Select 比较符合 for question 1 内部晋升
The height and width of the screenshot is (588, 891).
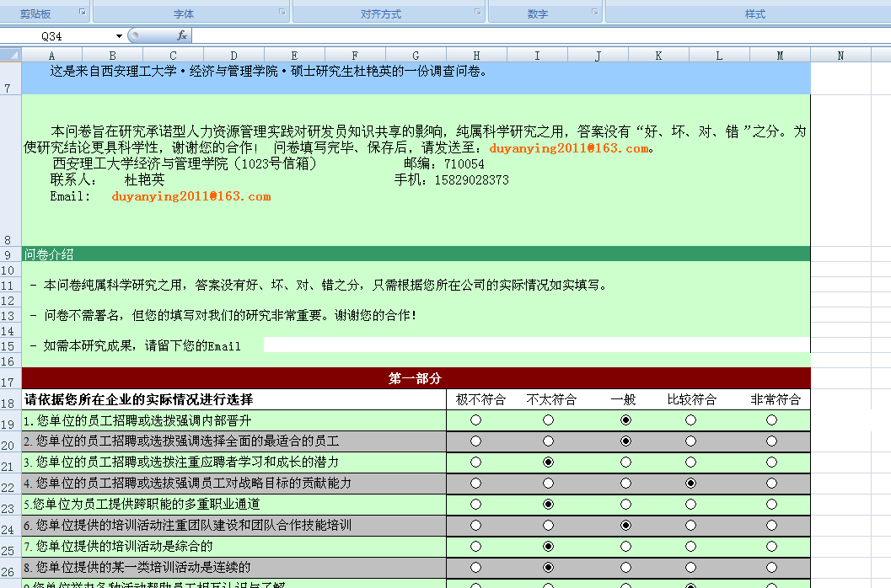click(690, 420)
